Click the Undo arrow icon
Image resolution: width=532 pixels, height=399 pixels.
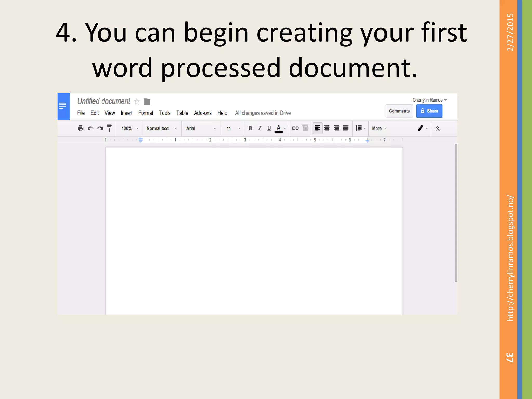[90, 128]
